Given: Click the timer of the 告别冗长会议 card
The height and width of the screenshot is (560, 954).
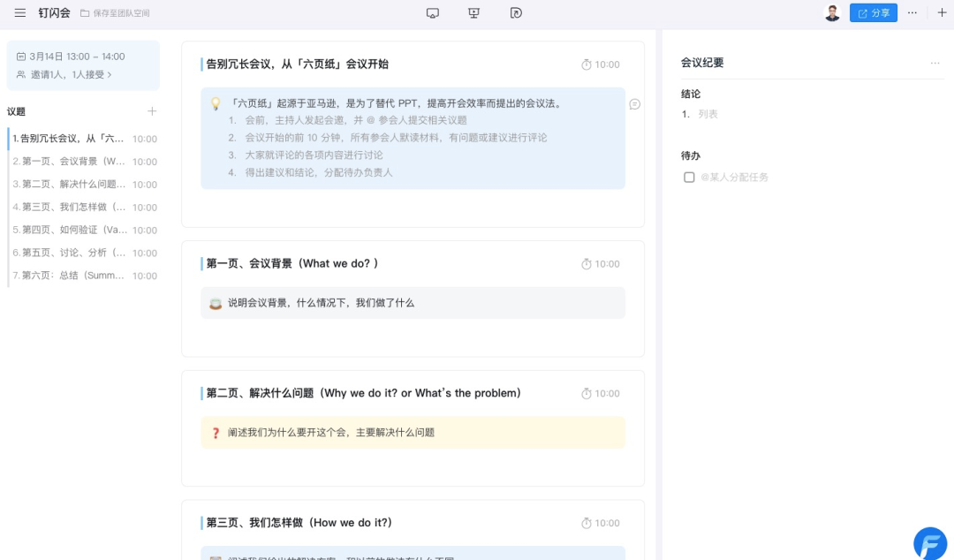Looking at the screenshot, I should [x=601, y=64].
